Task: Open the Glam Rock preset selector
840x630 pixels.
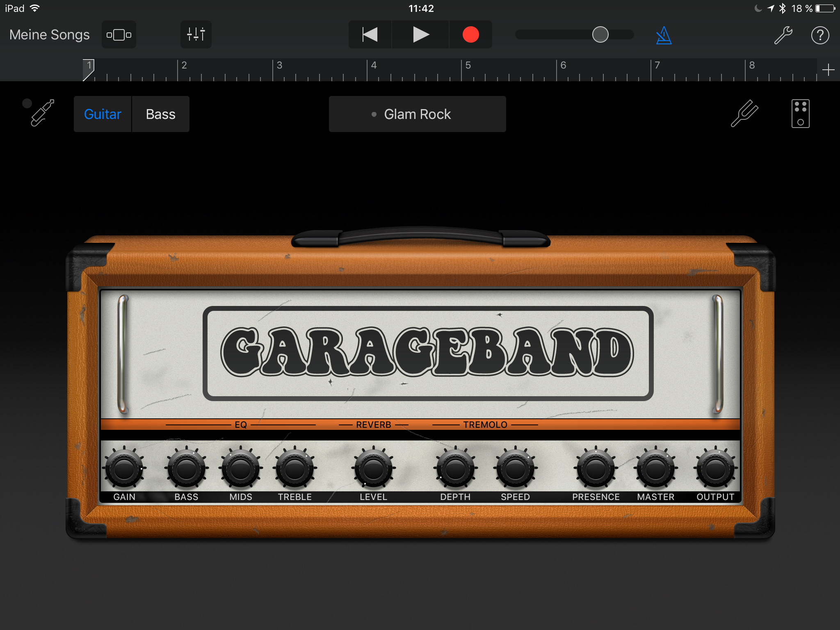Action: click(x=417, y=114)
